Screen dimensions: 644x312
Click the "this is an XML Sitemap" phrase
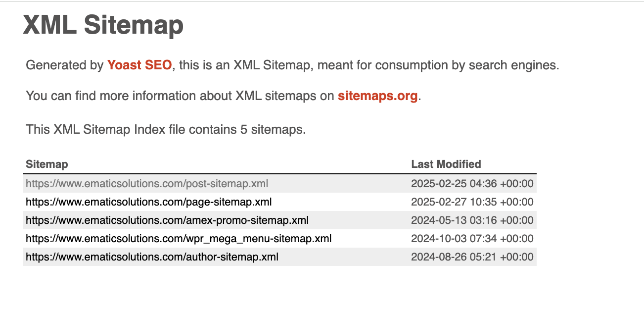(x=245, y=65)
